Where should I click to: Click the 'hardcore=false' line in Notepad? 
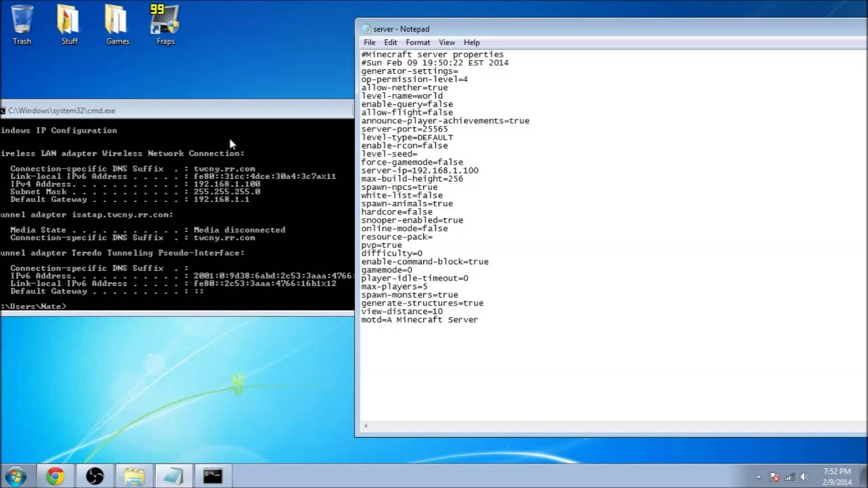[x=397, y=211]
